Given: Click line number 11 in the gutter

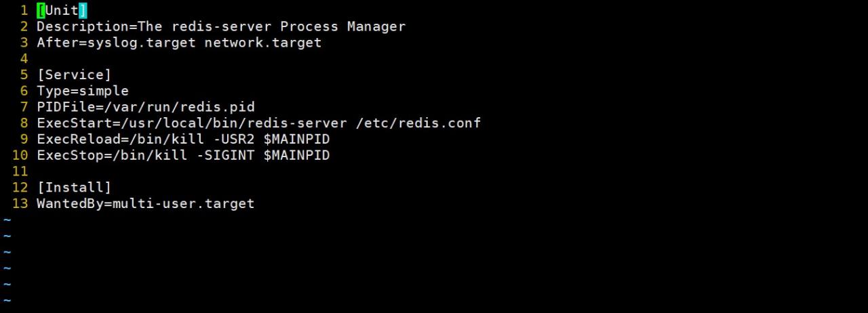Looking at the screenshot, I should pos(20,171).
